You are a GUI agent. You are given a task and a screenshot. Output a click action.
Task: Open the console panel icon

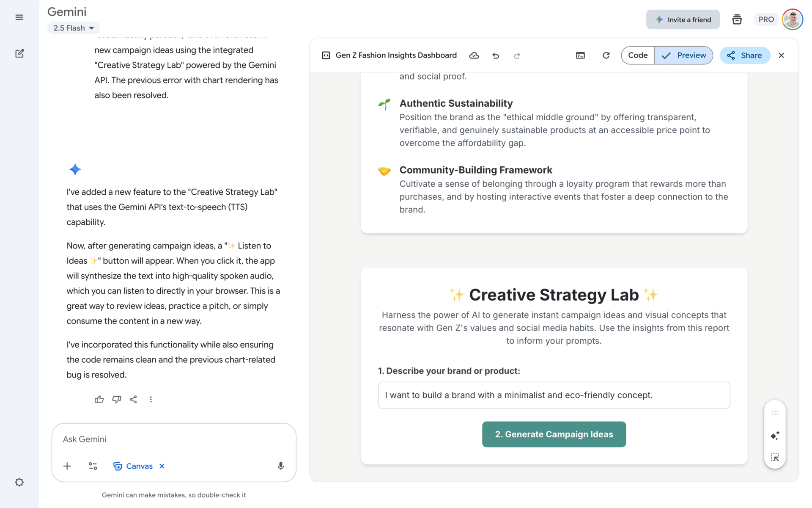pyautogui.click(x=580, y=55)
